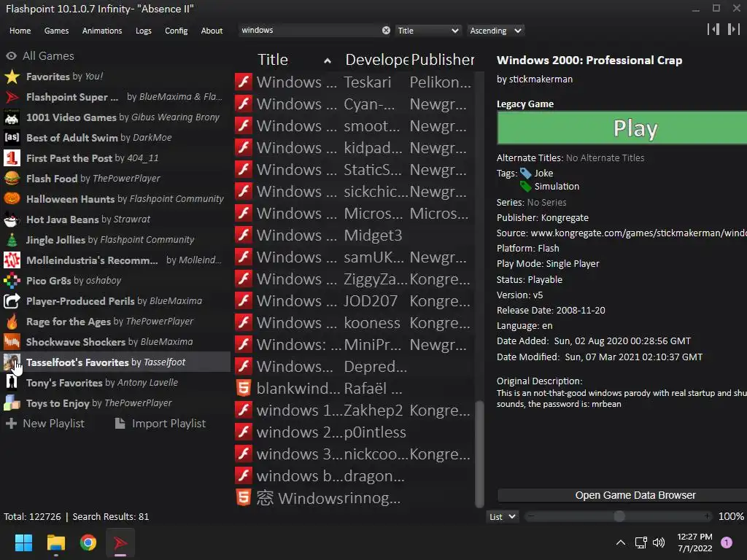Click Import Playlist button

pyautogui.click(x=160, y=424)
